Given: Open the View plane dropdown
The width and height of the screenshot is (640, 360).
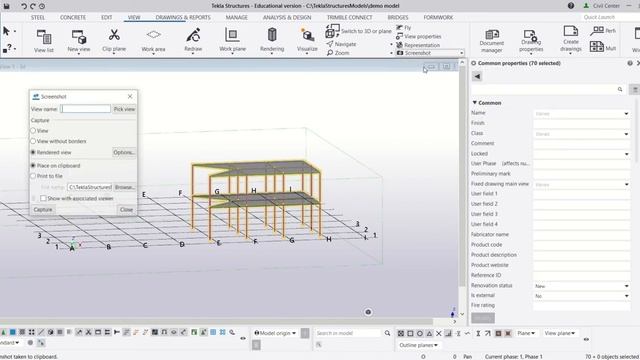Looking at the screenshot, I should click(560, 333).
